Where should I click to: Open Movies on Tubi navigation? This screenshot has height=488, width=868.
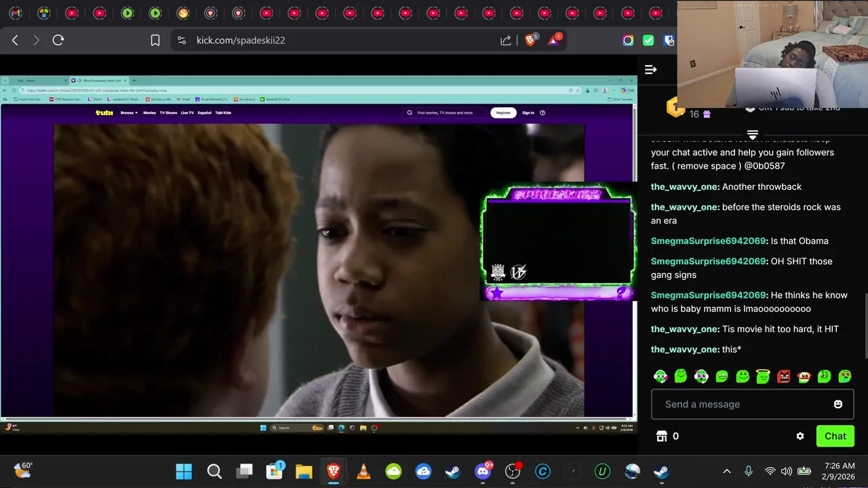[x=149, y=113]
